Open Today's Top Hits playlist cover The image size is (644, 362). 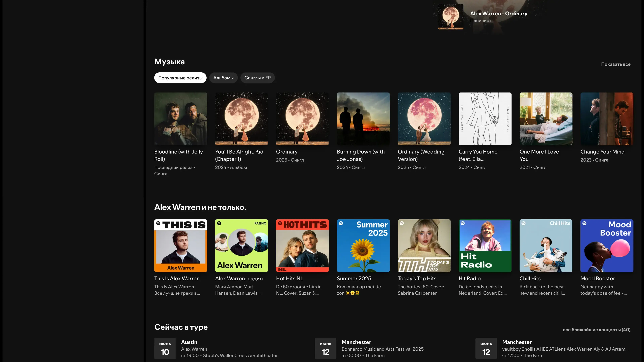[424, 246]
